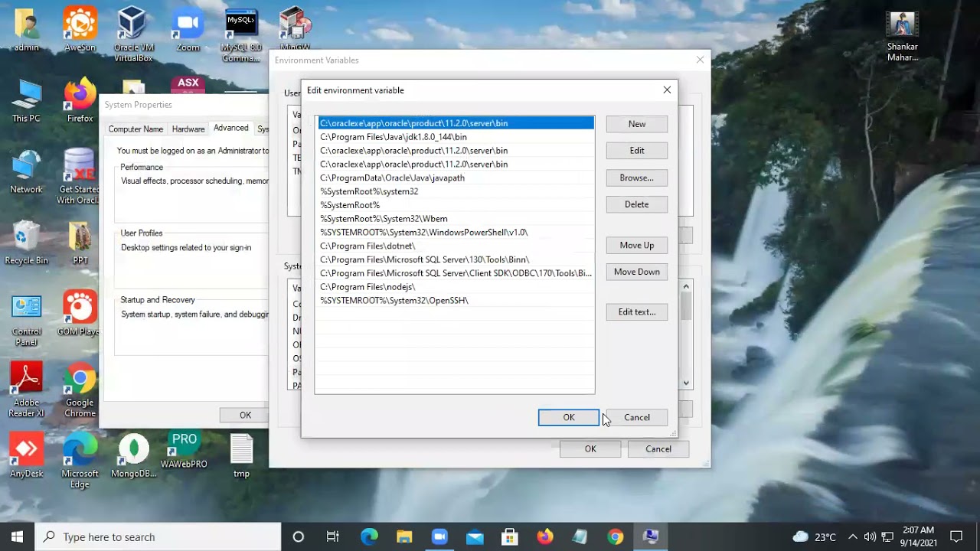Switch to Computer Name tab
Image resolution: width=980 pixels, height=551 pixels.
pyautogui.click(x=136, y=129)
